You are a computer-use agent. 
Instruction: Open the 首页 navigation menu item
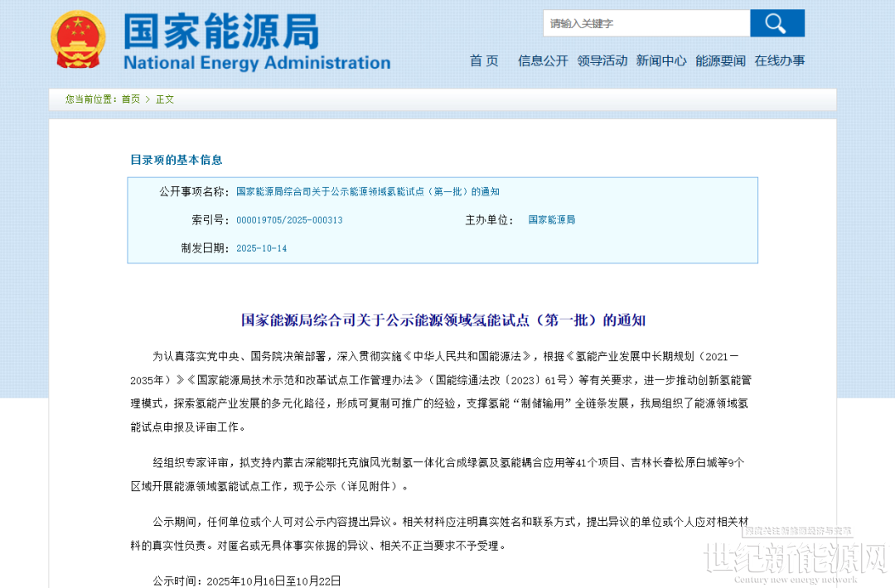coord(484,60)
